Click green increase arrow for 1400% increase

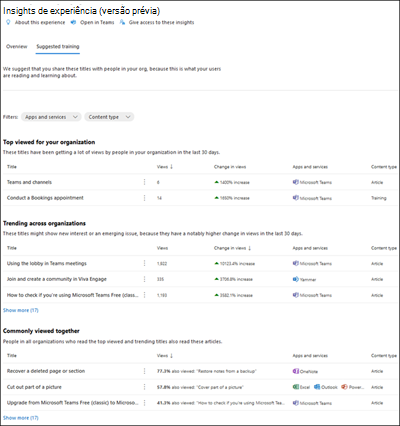217,182
